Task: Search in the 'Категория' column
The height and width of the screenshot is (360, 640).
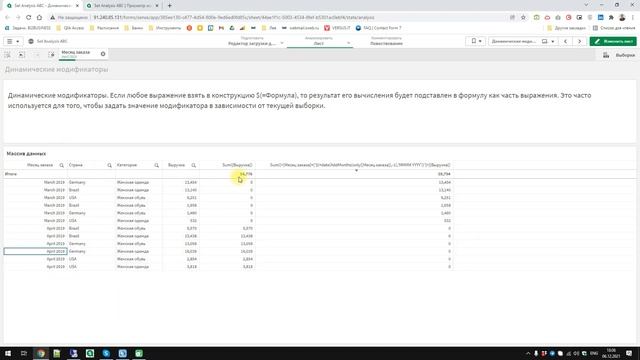Action: tap(156, 165)
